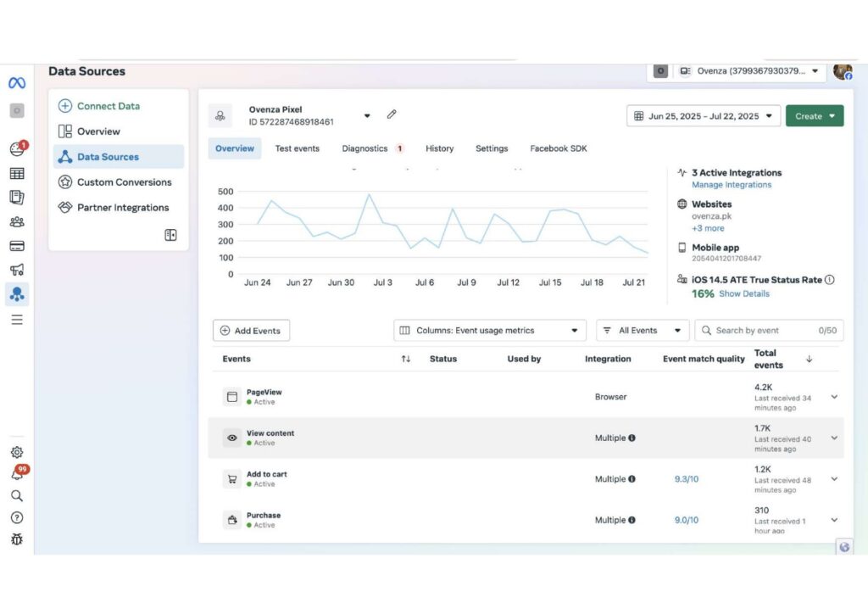Sort the Events column arrows
Viewport: 868px width, 614px height.
(406, 359)
